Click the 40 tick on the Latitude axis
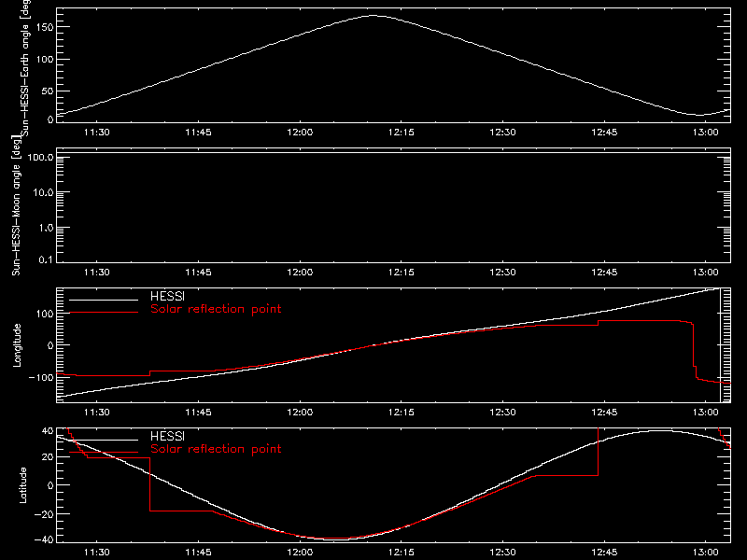Image resolution: width=747 pixels, height=560 pixels. tap(48, 431)
